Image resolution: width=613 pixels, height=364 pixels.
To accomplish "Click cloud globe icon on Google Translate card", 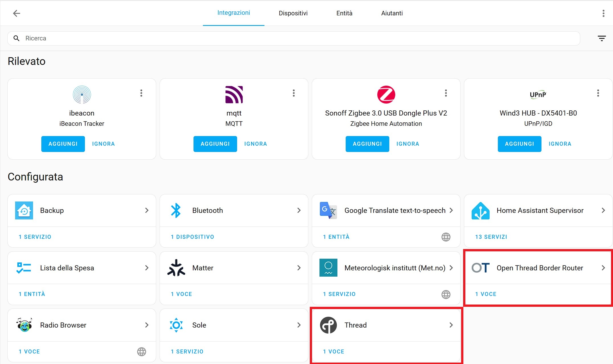I will click(446, 237).
